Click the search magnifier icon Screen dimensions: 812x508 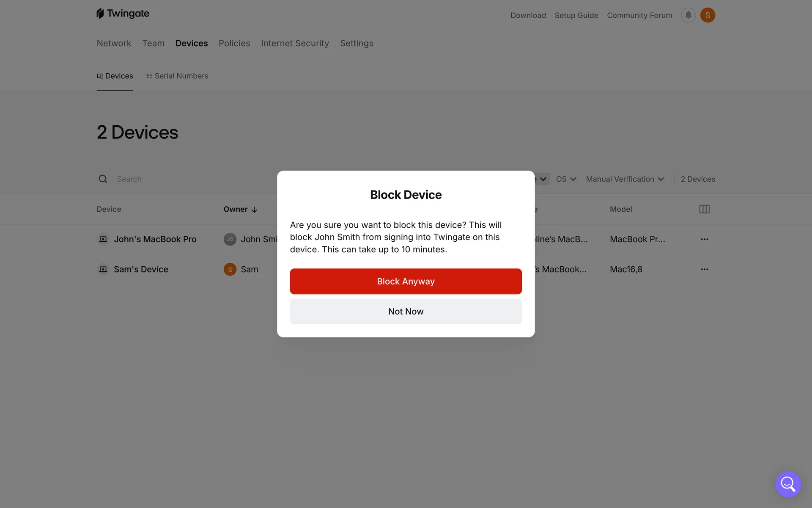(x=103, y=179)
